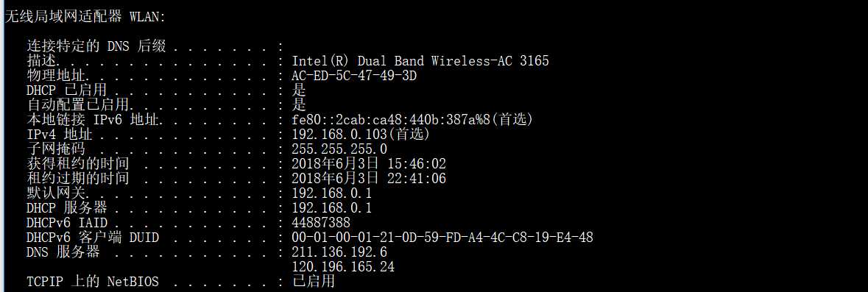The width and height of the screenshot is (868, 292).
Task: Click the second DNS server 120.196.165.24
Action: pyautogui.click(x=343, y=267)
